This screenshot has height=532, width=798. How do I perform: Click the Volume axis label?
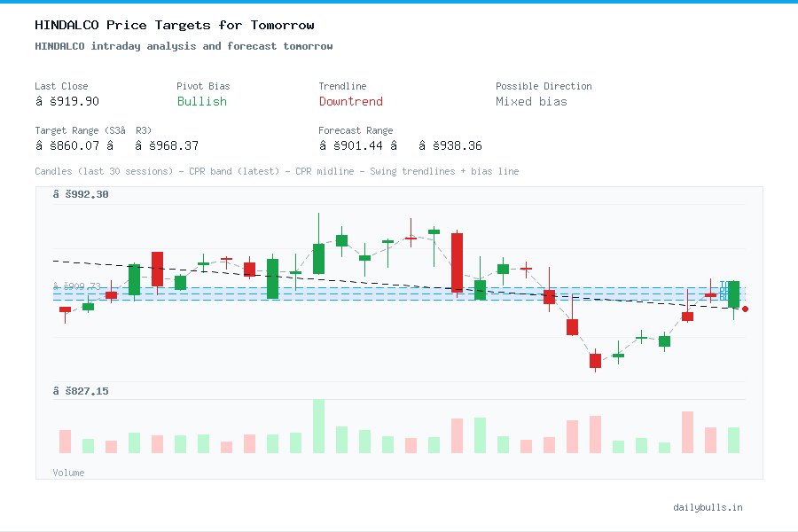click(x=68, y=473)
